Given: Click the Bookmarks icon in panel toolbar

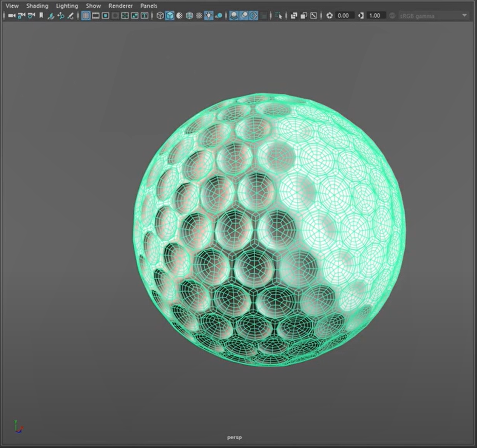Looking at the screenshot, I should tap(41, 16).
